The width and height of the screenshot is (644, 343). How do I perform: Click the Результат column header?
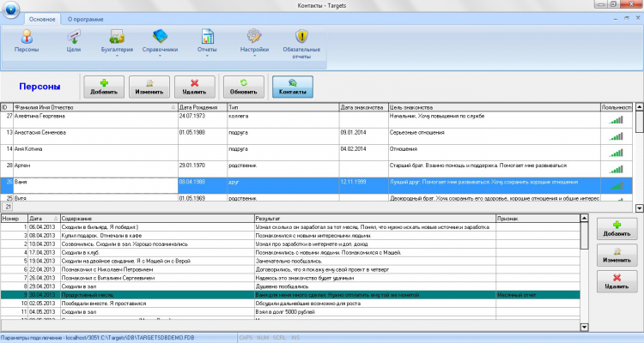coord(375,219)
